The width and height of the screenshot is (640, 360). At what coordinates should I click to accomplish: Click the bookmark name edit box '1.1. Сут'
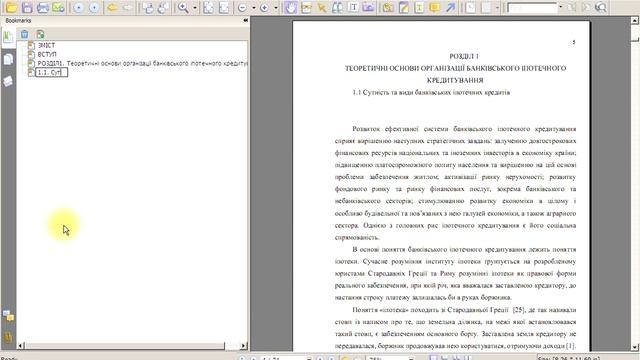coord(51,73)
